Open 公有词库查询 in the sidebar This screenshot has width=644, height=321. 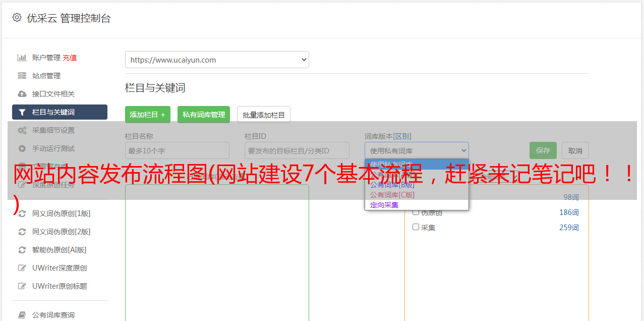[x=53, y=315]
